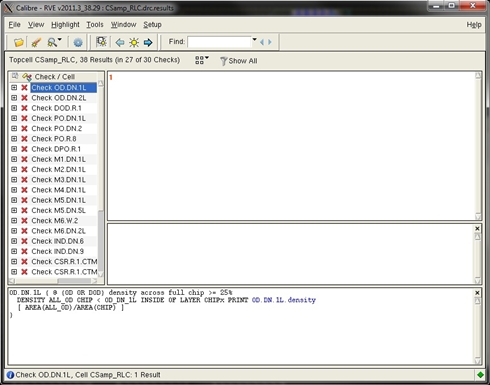Open the tree view layout dropdown
This screenshot has width=490, height=385.
[x=201, y=60]
